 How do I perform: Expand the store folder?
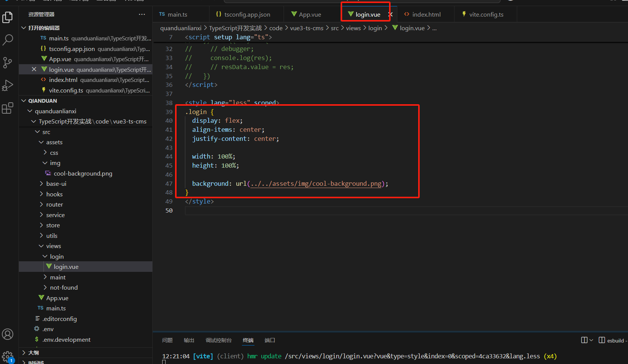coord(41,225)
